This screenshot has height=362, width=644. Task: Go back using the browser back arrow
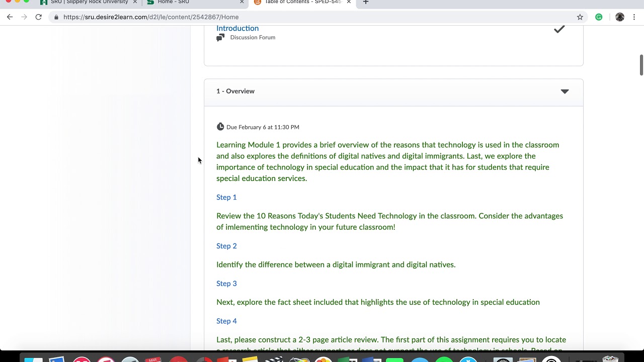10,17
